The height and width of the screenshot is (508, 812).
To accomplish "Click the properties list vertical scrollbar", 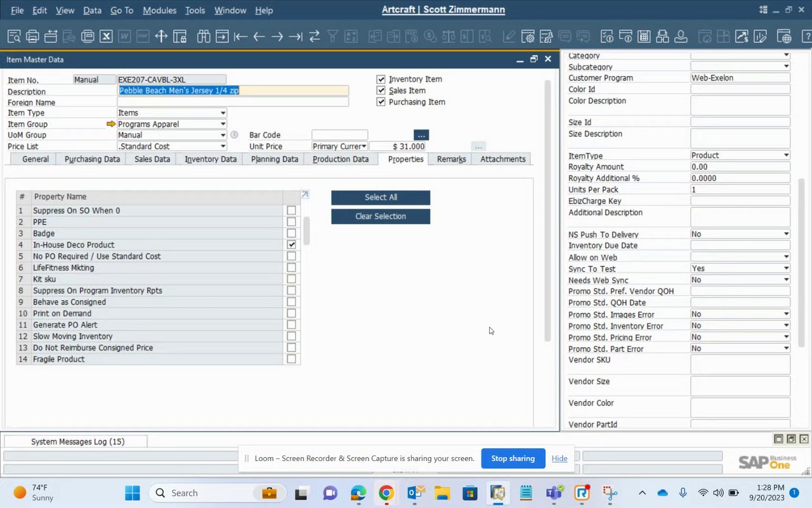I will pos(306,231).
